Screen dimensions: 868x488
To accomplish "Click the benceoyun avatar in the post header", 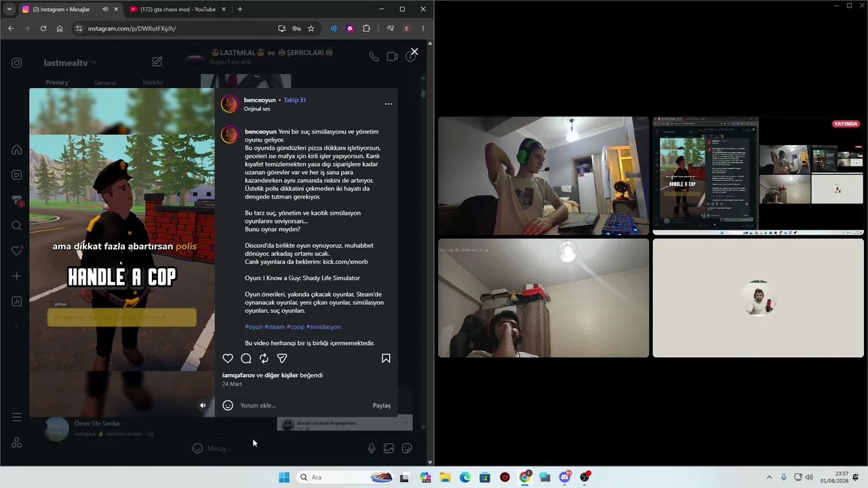I will pos(230,104).
